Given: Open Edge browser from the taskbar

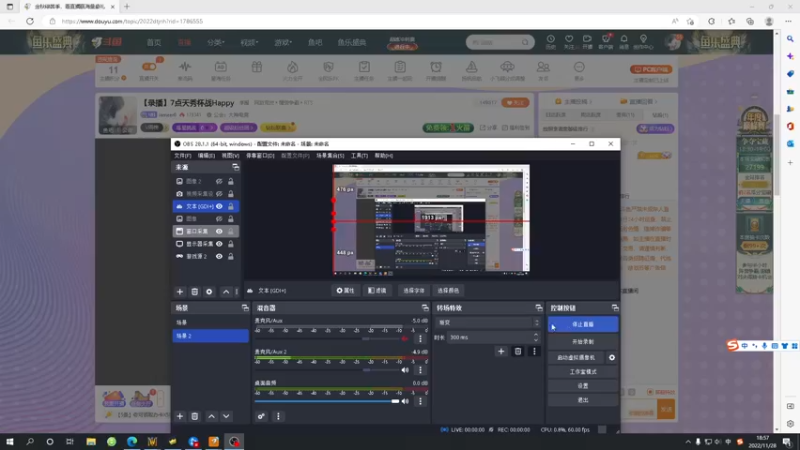Looking at the screenshot, I should pos(132,441).
